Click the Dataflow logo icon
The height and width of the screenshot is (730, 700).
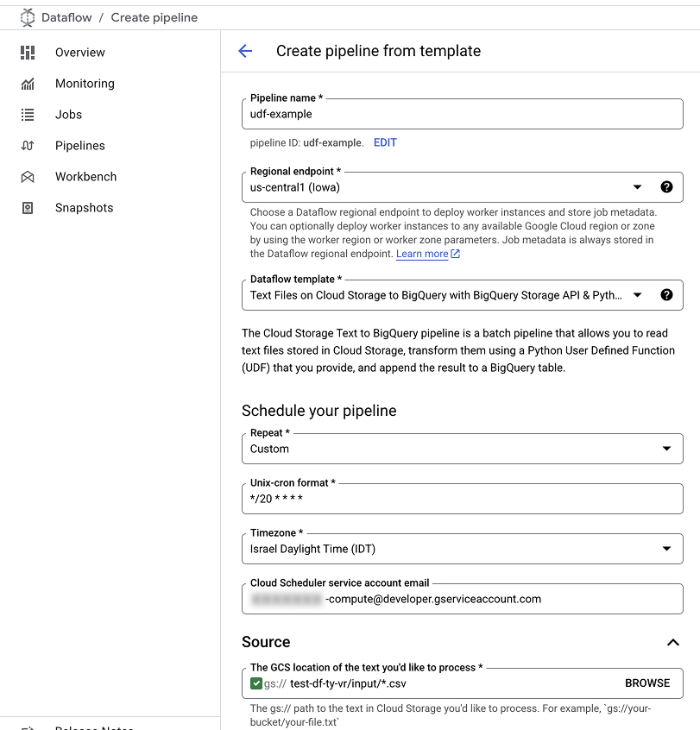coord(28,17)
